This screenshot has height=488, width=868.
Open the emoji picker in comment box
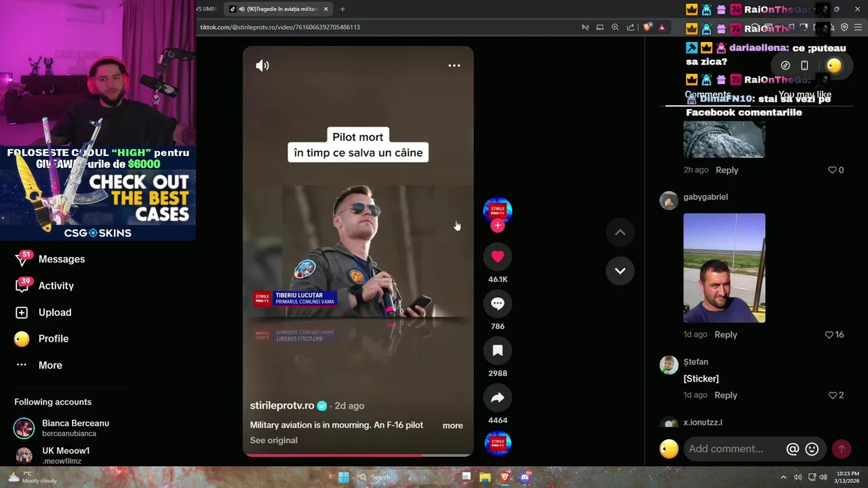(812, 449)
